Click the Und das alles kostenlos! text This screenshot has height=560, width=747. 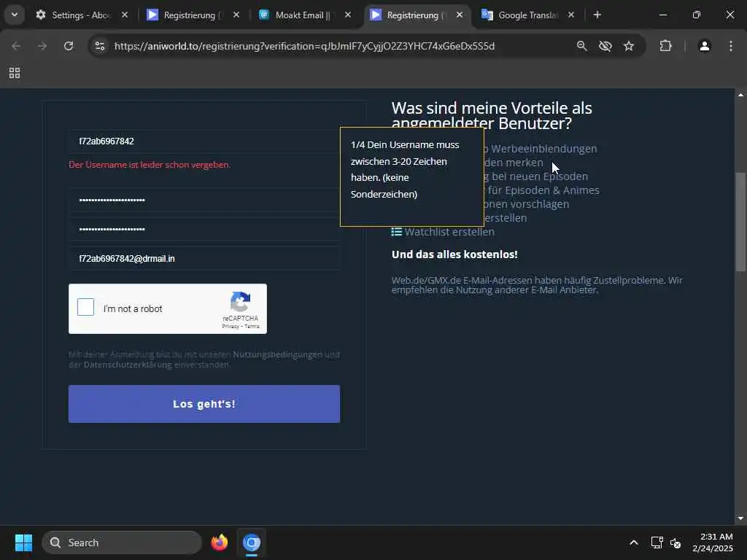pyautogui.click(x=454, y=254)
